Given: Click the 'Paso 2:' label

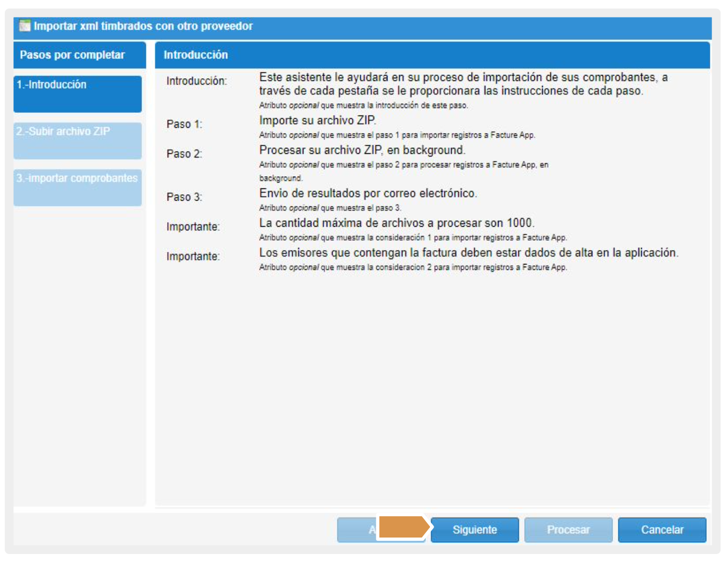Looking at the screenshot, I should [184, 154].
